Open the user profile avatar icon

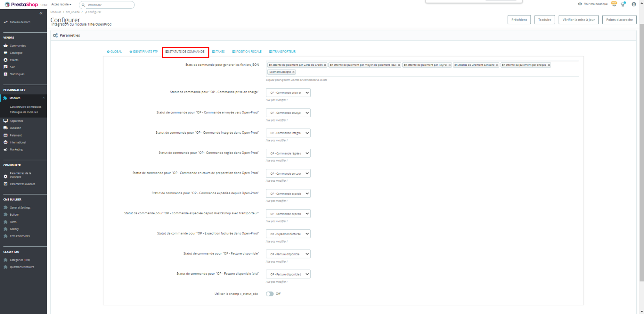[x=633, y=4]
